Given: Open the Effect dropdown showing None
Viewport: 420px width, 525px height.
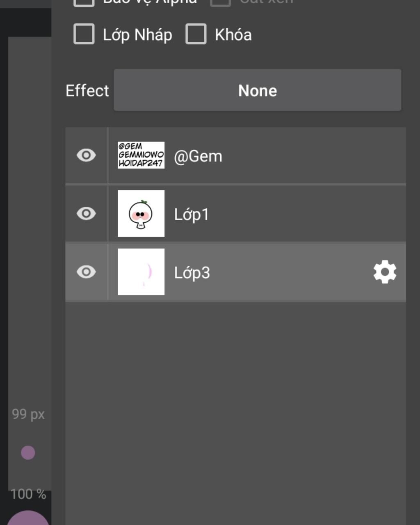Looking at the screenshot, I should (257, 90).
